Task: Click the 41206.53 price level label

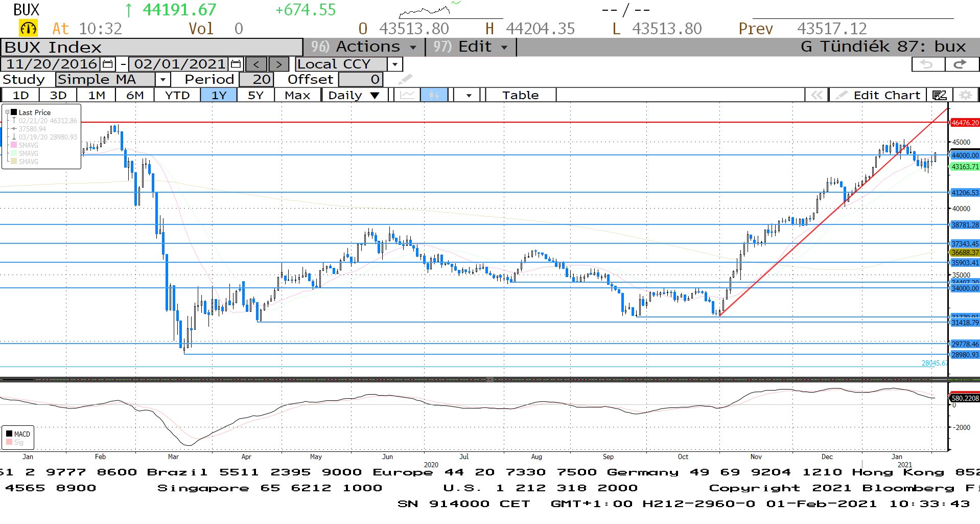Action: [965, 193]
